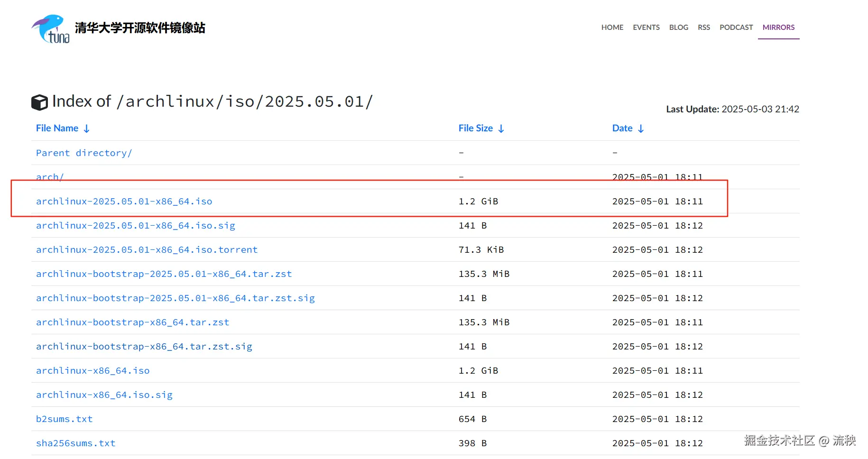This screenshot has width=868, height=459.
Task: Click the 清华大学开源软件镜像站 site title
Action: pos(140,28)
